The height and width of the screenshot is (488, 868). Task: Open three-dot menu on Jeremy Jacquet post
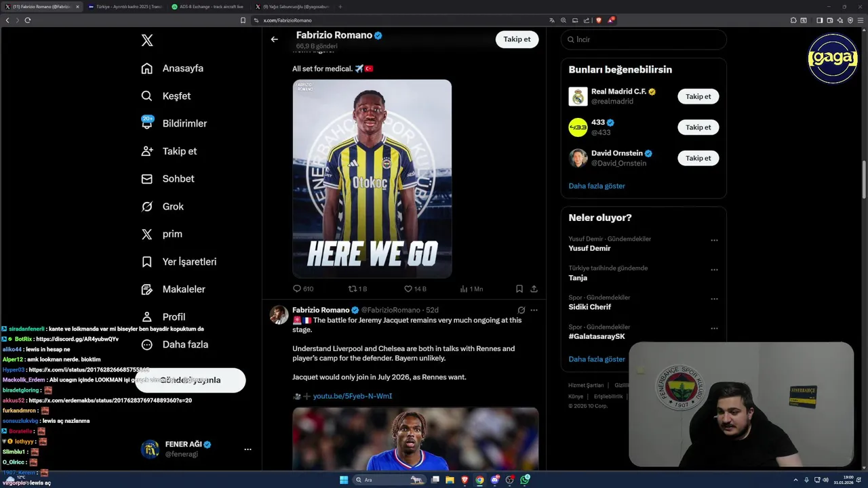(x=534, y=310)
